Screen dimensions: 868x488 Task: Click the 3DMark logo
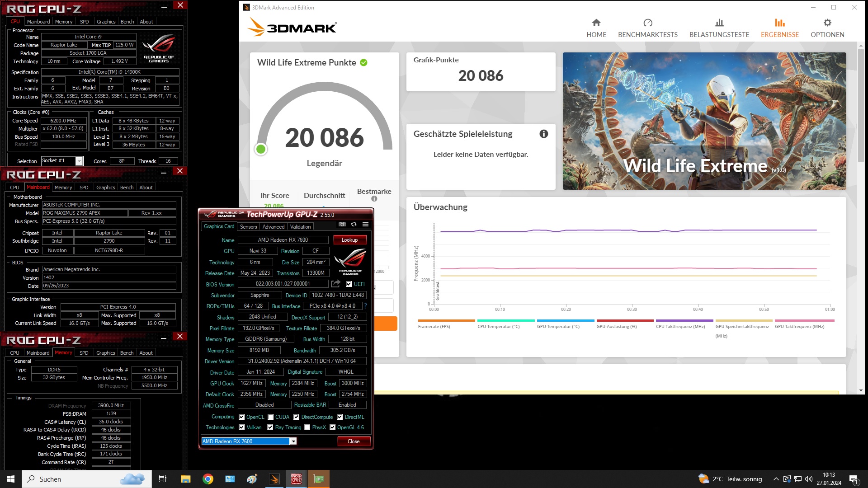coord(292,27)
